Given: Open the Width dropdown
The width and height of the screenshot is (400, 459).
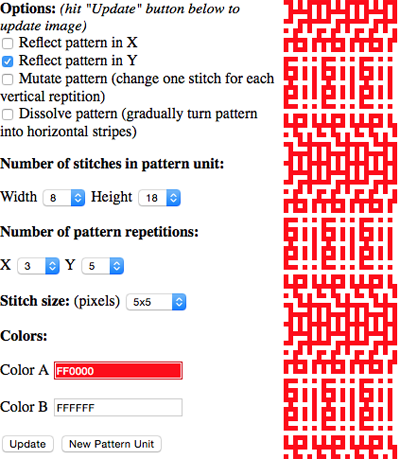Looking at the screenshot, I should 64,198.
